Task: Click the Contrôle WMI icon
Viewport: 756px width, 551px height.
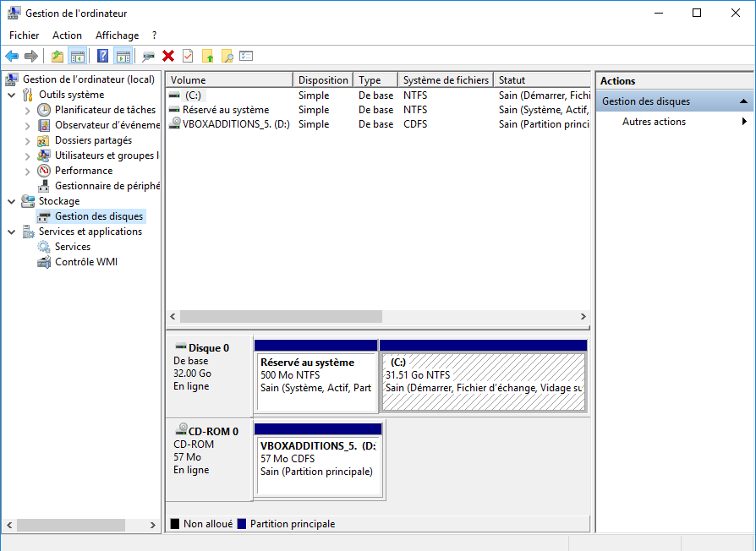Action: point(44,262)
